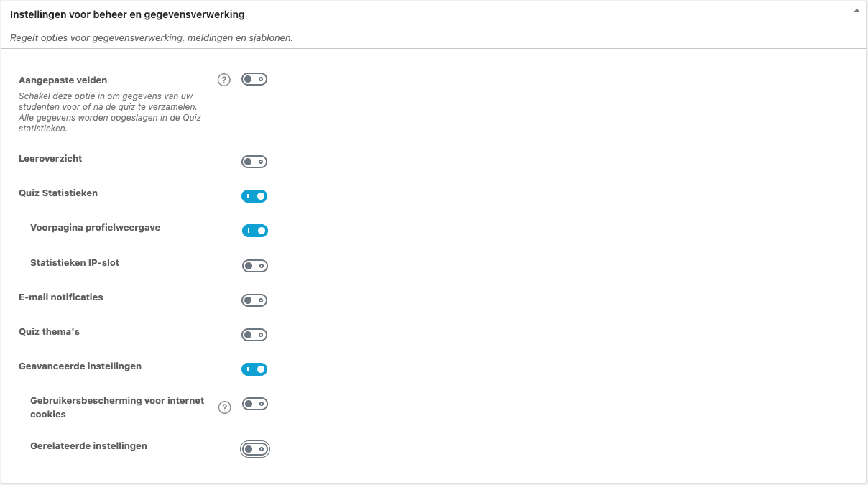The height and width of the screenshot is (485, 868).
Task: Disable the Quiz Statistieken toggle
Action: tap(254, 195)
